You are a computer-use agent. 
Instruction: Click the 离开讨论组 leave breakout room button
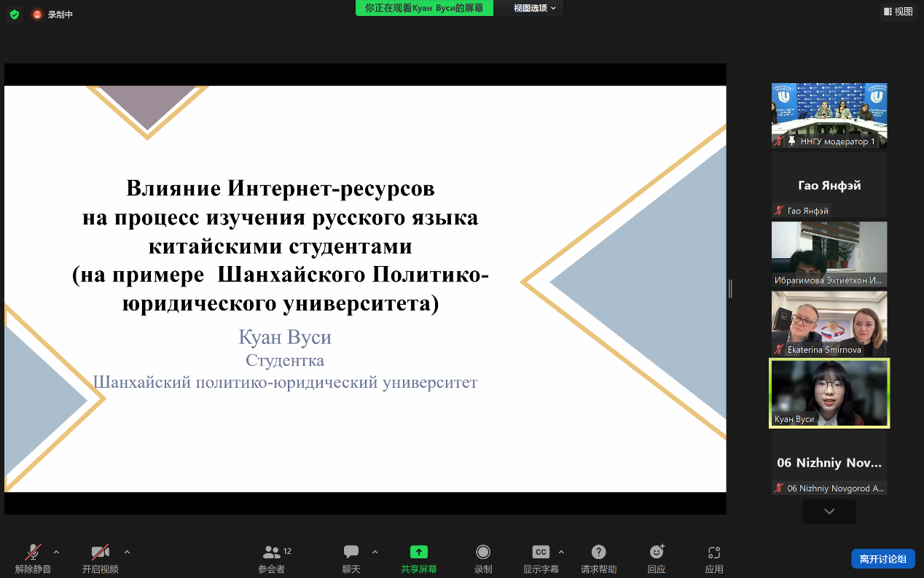(x=883, y=559)
